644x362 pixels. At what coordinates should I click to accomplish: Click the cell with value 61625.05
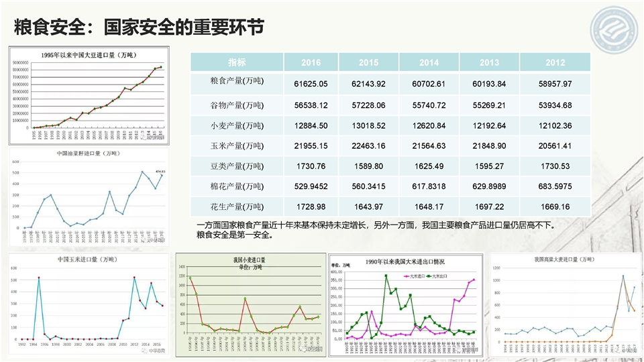[311, 84]
